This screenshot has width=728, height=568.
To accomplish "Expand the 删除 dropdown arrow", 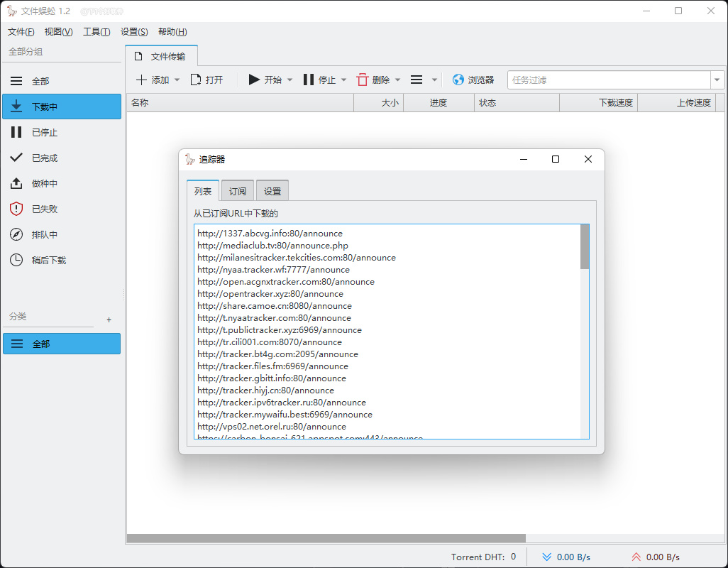I will 398,80.
